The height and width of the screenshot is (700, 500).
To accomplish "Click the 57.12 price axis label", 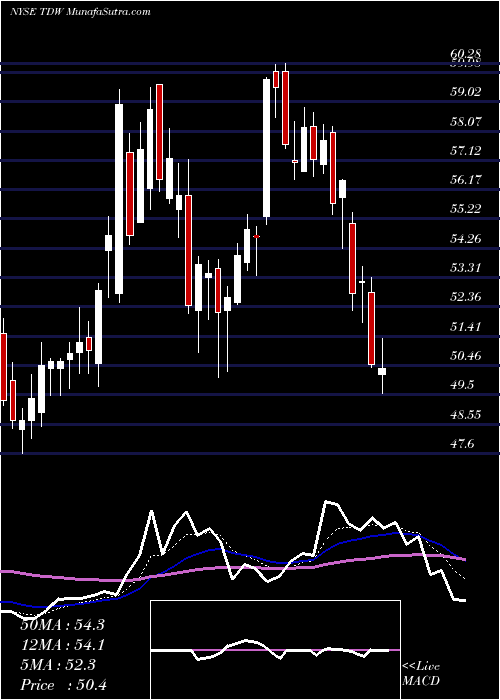I will pyautogui.click(x=466, y=151).
